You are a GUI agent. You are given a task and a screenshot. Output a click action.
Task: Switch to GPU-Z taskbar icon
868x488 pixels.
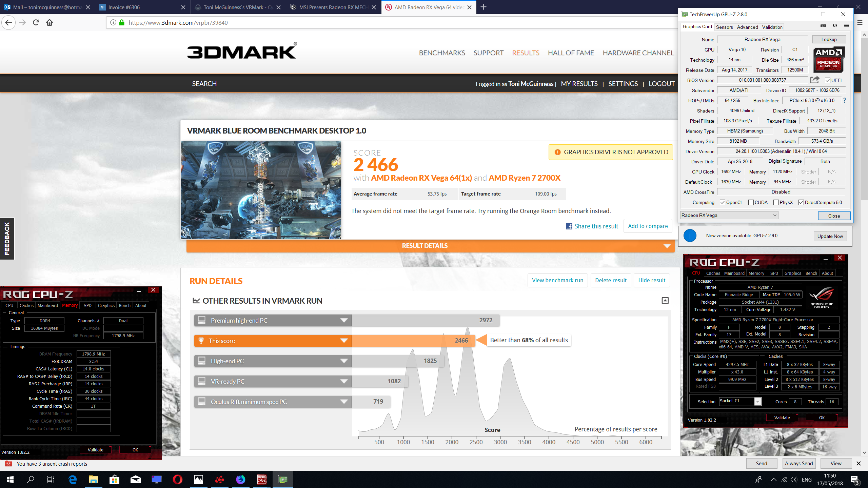(282, 480)
